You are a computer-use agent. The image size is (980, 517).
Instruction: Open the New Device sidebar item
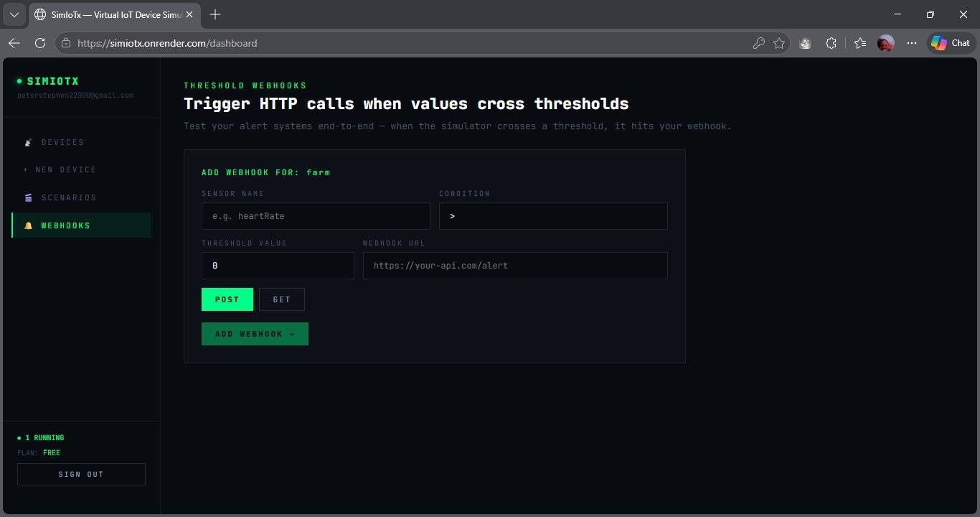coord(81,170)
